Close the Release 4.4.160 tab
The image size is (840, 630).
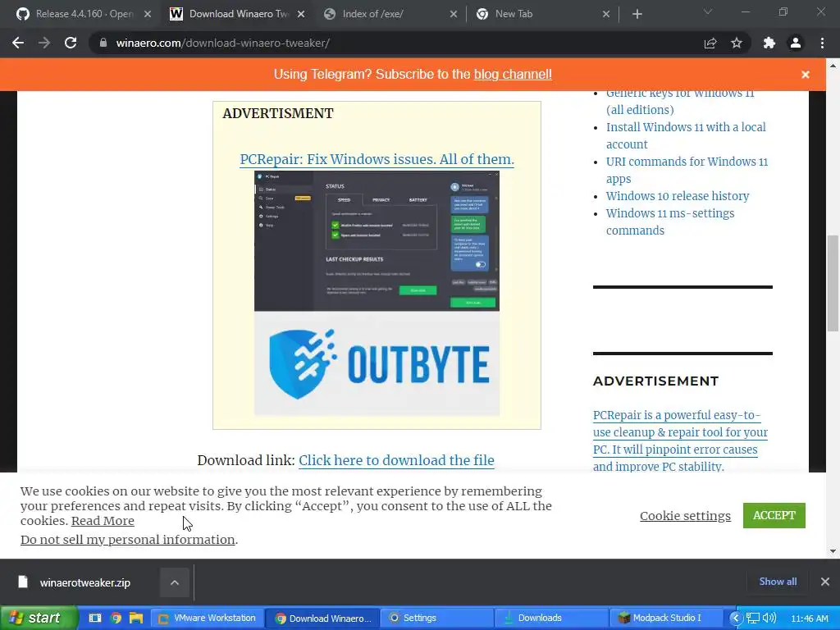point(148,14)
